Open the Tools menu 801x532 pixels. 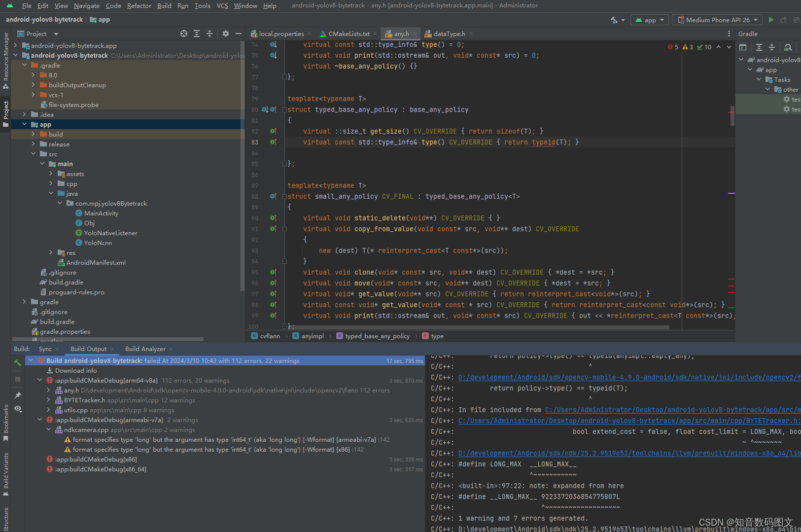point(202,5)
